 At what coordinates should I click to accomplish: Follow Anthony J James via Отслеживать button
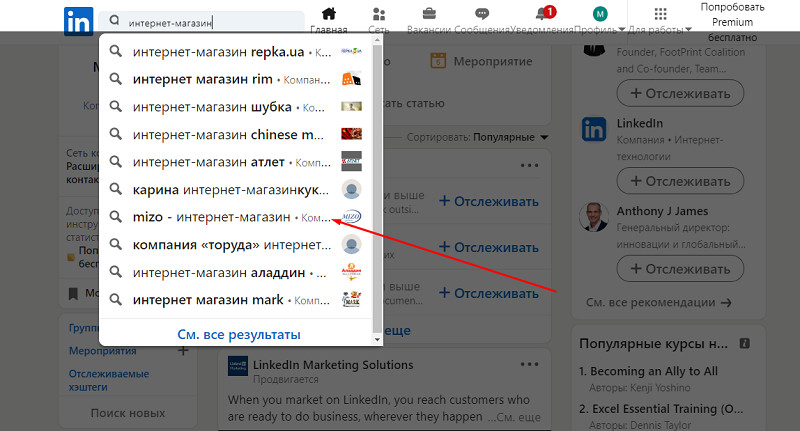tap(680, 269)
